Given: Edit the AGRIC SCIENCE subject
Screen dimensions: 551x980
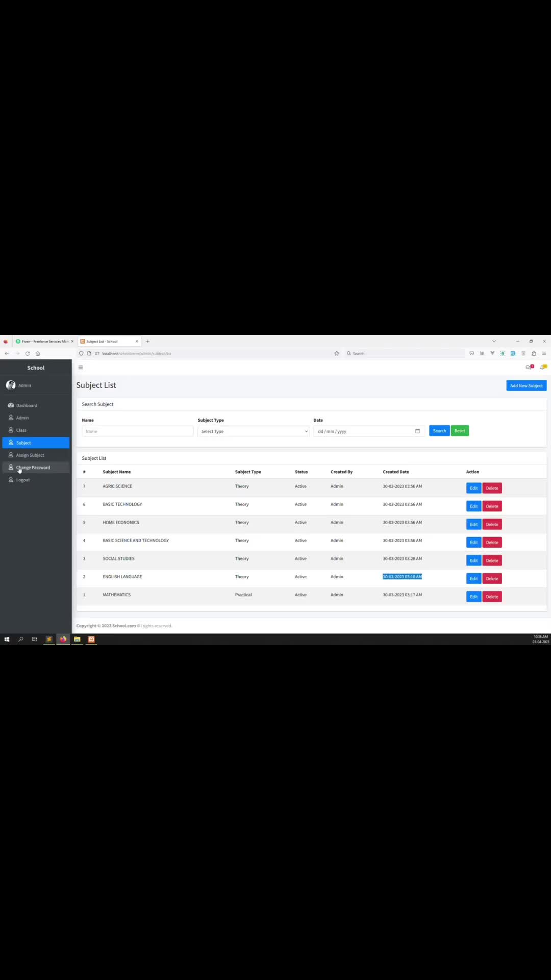Looking at the screenshot, I should coord(473,488).
